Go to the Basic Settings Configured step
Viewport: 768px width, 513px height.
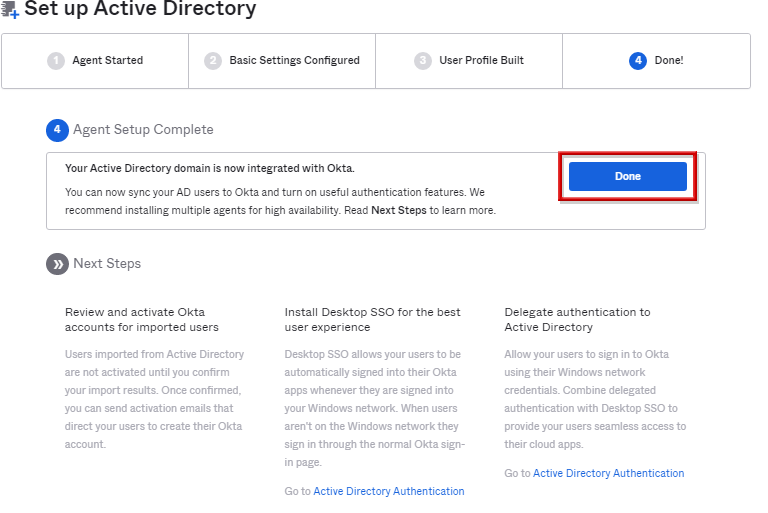294,61
